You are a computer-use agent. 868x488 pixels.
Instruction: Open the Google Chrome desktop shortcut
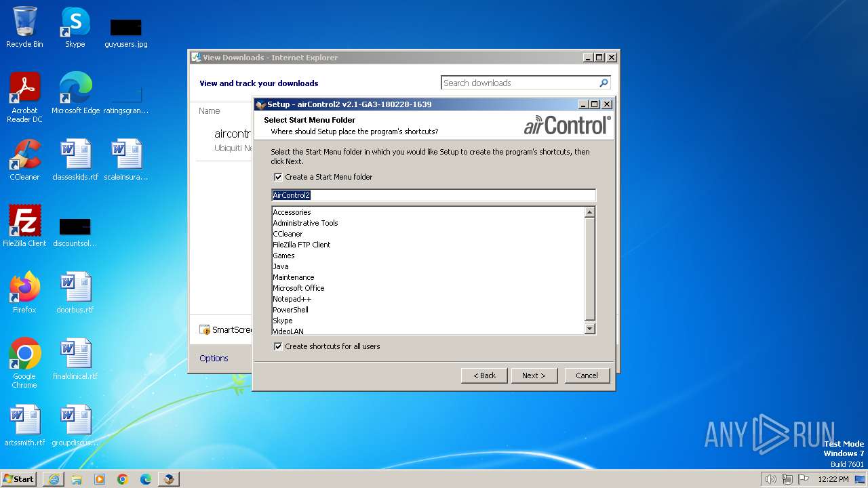coord(24,363)
